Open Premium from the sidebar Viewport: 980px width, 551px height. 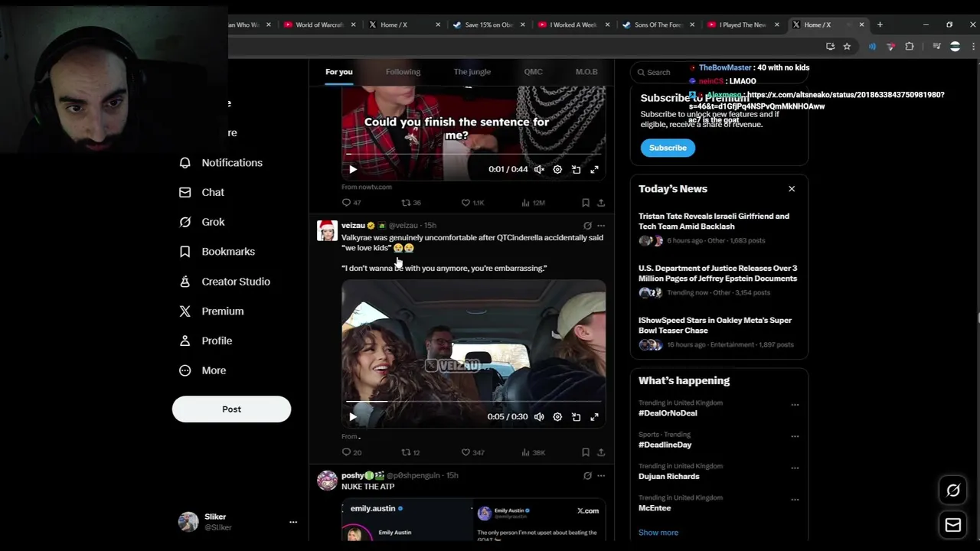click(x=211, y=311)
